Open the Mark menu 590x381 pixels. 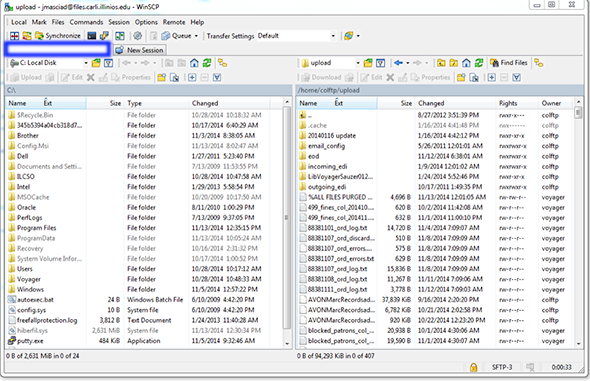click(x=39, y=22)
